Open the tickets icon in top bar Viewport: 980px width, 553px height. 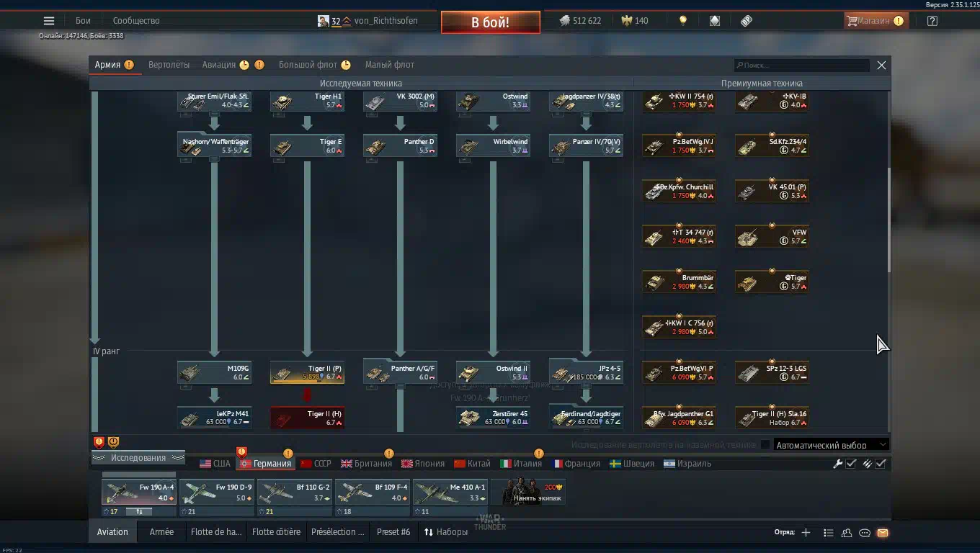(747, 21)
